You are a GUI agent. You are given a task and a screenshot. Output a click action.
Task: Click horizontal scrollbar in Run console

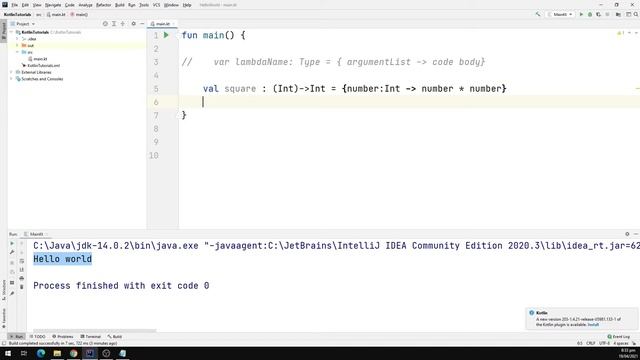point(95,331)
